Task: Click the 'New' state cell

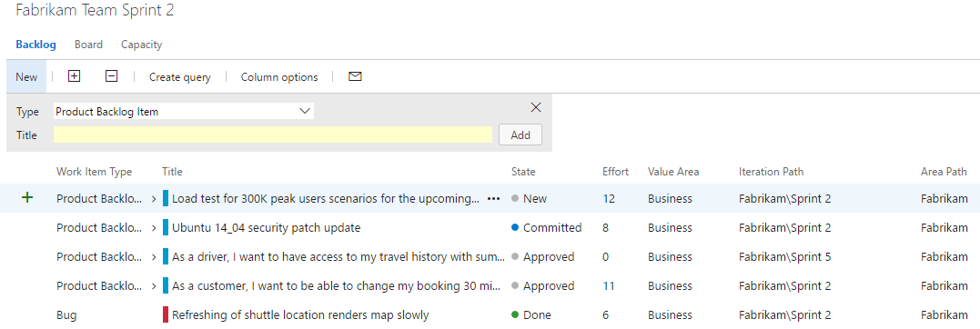Action: click(535, 198)
